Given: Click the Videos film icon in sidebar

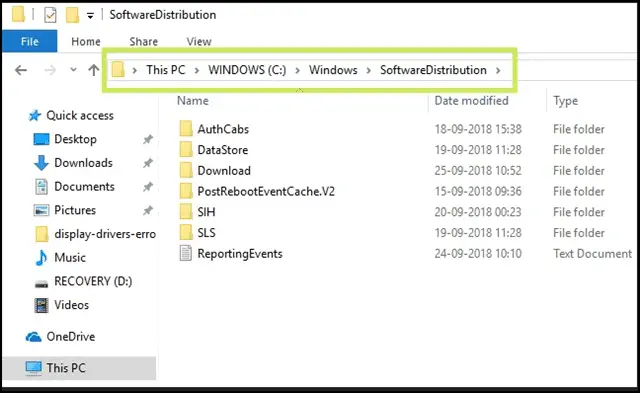Looking at the screenshot, I should coord(41,305).
